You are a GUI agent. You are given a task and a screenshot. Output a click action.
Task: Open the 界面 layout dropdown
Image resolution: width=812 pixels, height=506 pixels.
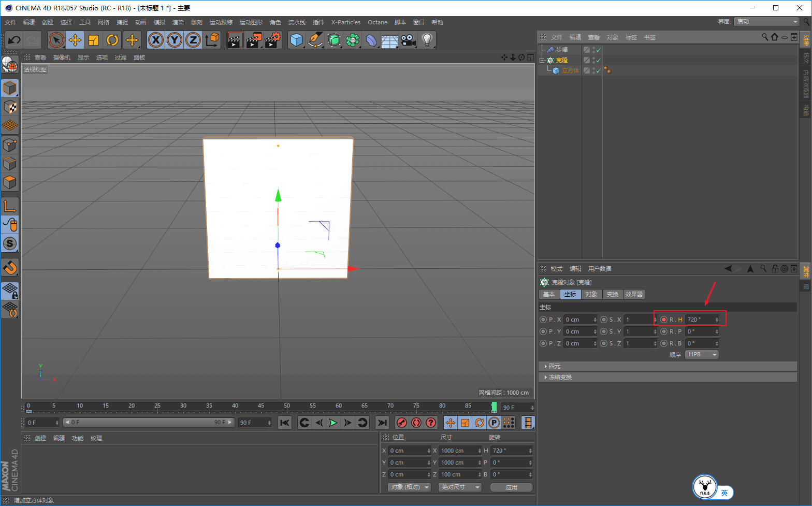[767, 22]
